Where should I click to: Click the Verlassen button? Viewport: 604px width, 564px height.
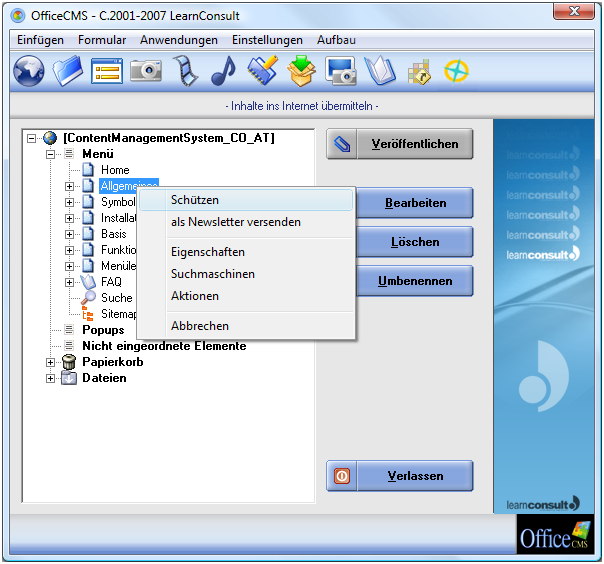click(x=399, y=476)
